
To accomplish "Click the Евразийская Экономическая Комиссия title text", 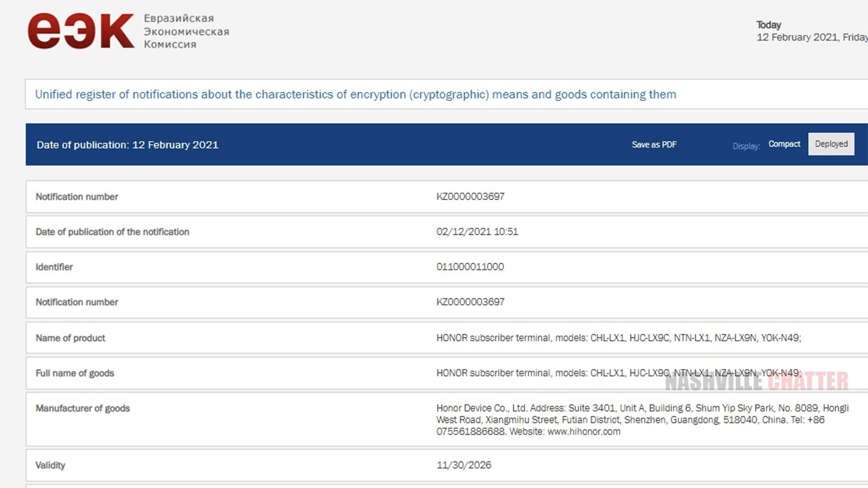I will point(186,31).
